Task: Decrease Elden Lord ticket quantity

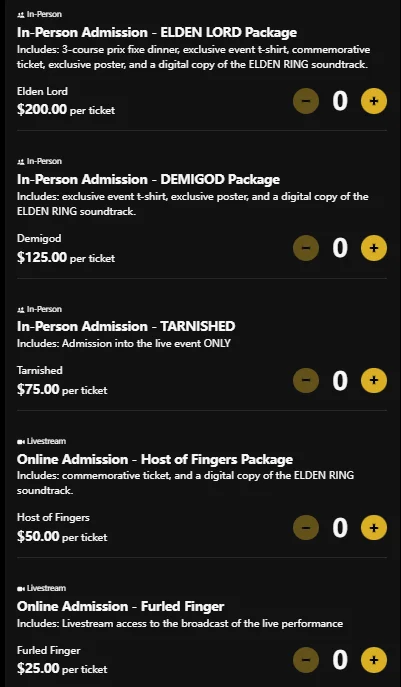Action: pyautogui.click(x=306, y=101)
